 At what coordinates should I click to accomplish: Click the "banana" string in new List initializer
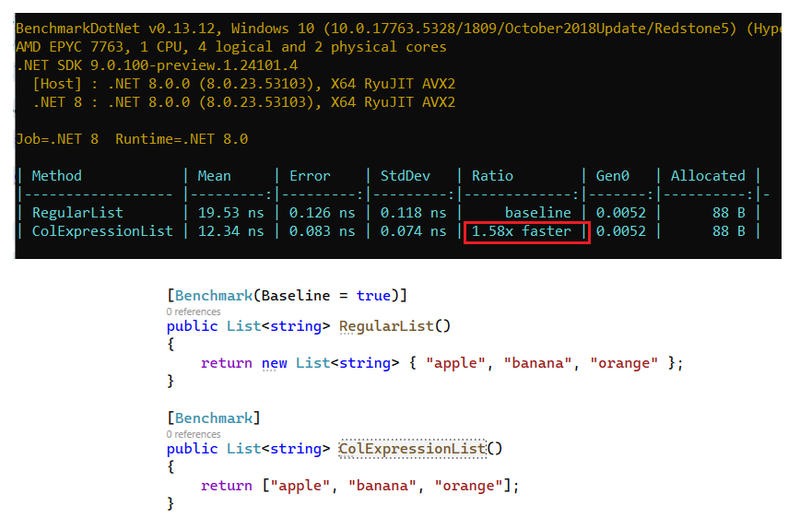click(537, 363)
